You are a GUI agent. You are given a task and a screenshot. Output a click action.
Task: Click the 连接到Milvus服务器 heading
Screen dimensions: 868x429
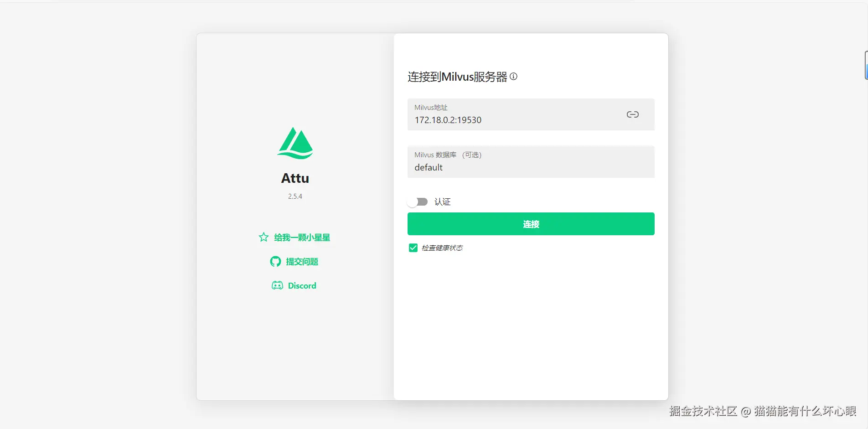click(x=457, y=77)
